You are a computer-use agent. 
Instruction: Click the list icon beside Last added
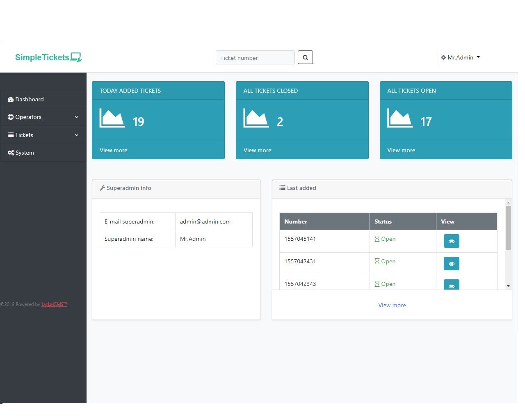point(282,188)
